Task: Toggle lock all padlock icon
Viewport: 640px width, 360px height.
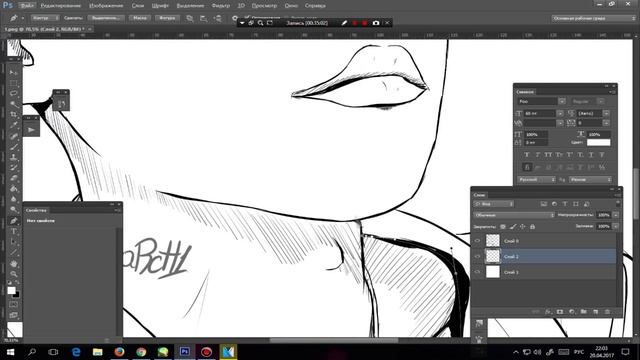Action: [x=532, y=227]
